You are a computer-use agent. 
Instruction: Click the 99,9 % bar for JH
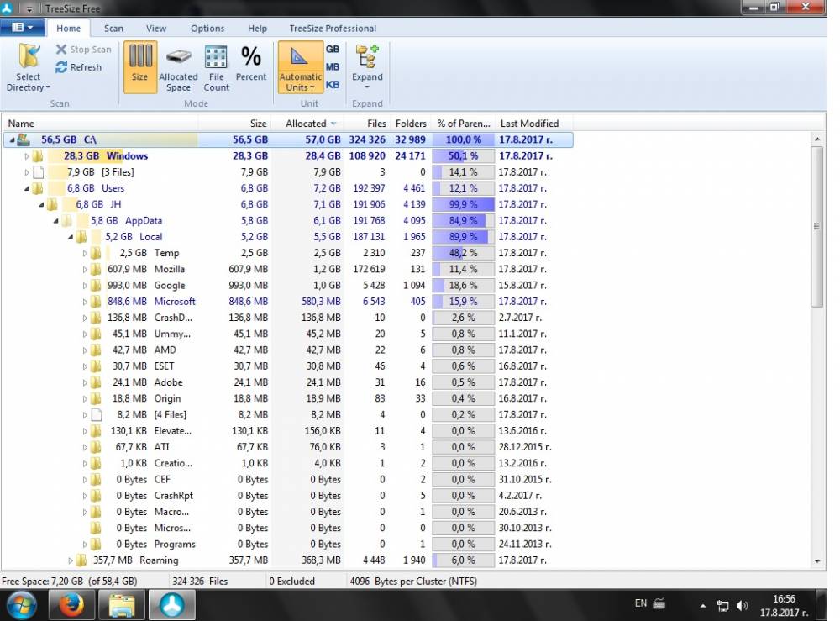463,204
